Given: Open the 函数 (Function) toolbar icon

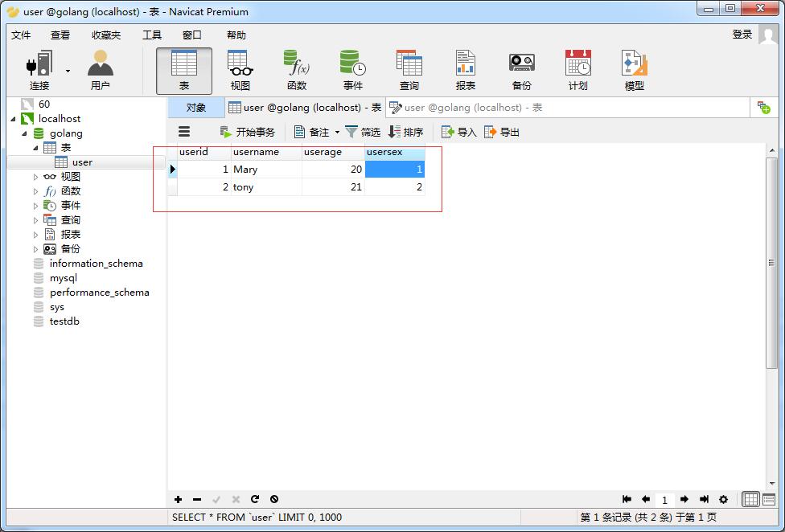Looking at the screenshot, I should click(x=296, y=70).
